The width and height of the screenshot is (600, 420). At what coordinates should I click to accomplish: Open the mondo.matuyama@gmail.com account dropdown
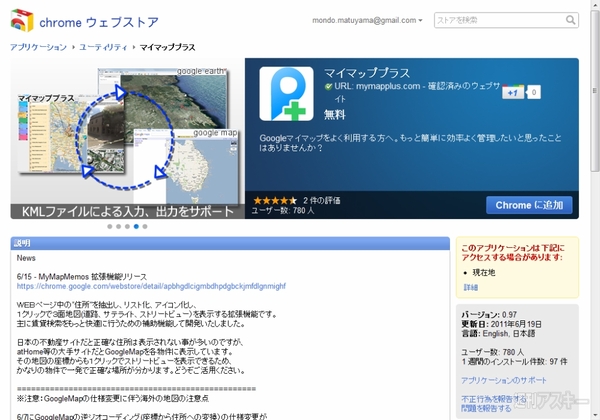[367, 20]
